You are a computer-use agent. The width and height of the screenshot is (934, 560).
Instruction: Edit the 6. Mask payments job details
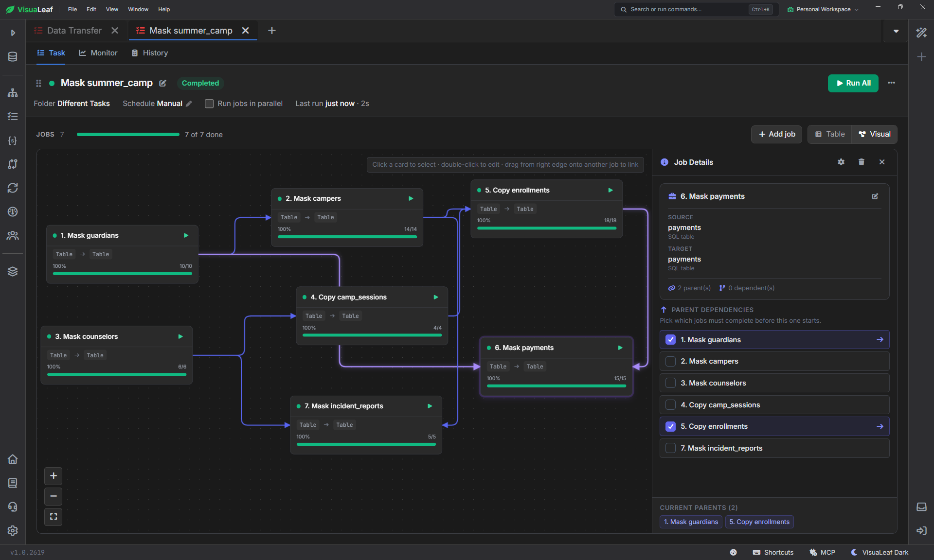[875, 196]
